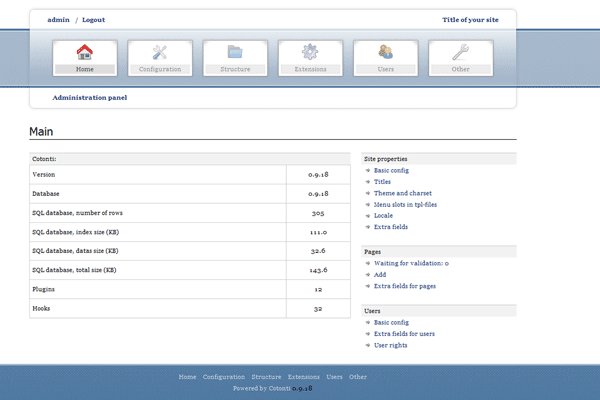Image resolution: width=600 pixels, height=400 pixels.
Task: Log out via Logout link
Action: pos(93,20)
